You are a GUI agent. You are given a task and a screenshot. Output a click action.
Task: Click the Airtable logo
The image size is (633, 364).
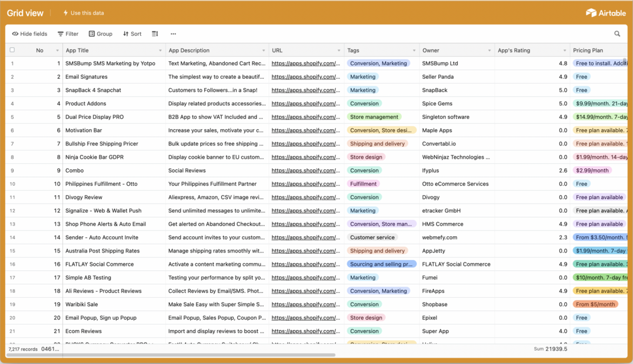pos(605,13)
